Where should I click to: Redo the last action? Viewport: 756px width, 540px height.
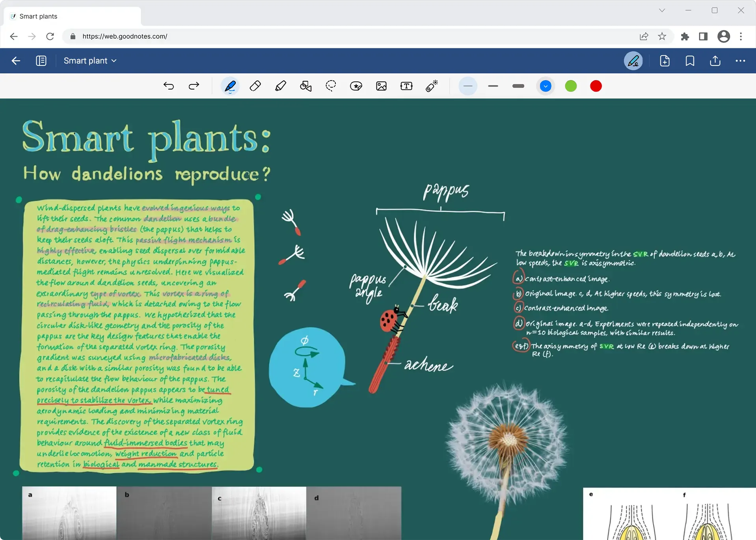(194, 86)
